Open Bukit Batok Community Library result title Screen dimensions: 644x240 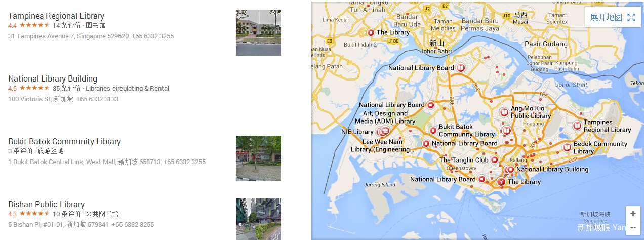tap(65, 141)
